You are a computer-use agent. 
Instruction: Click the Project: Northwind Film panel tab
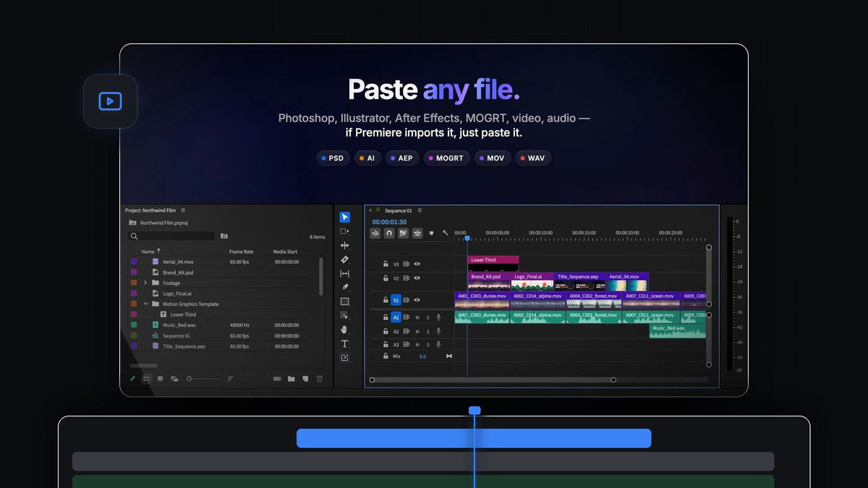coord(150,210)
